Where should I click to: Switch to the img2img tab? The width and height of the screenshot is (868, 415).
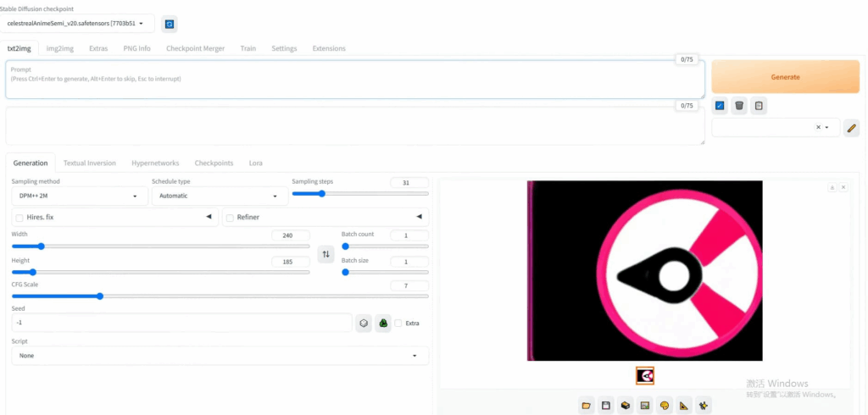62,48
